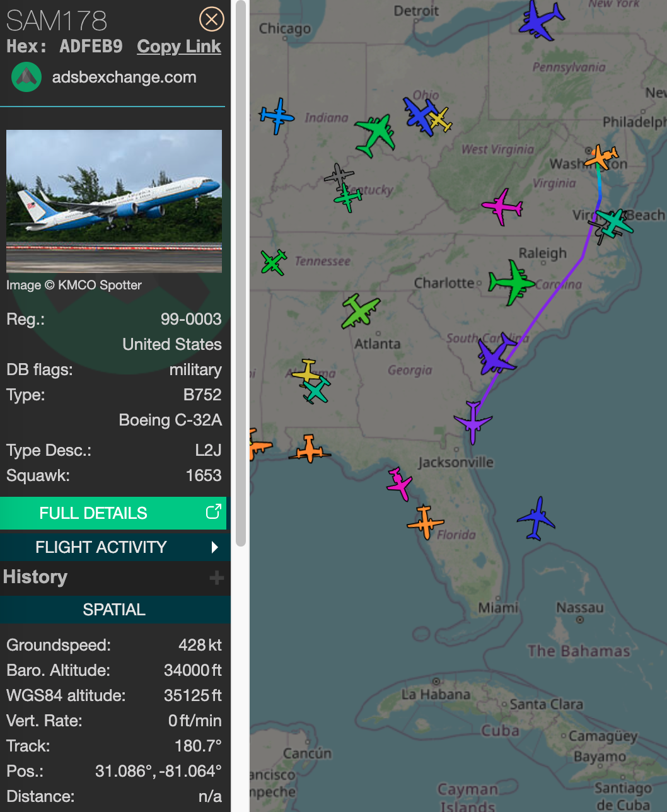Click the Boeing C-32A aircraft name
This screenshot has width=667, height=812.
pyautogui.click(x=170, y=420)
